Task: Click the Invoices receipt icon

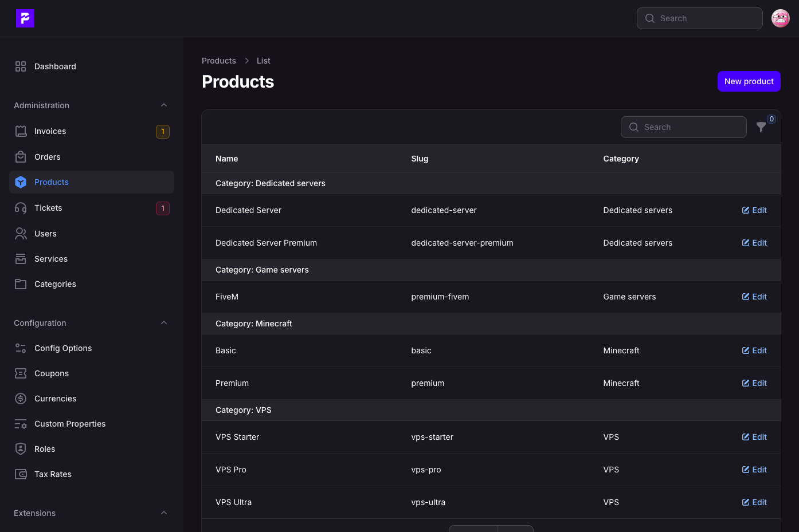Action: [x=21, y=131]
